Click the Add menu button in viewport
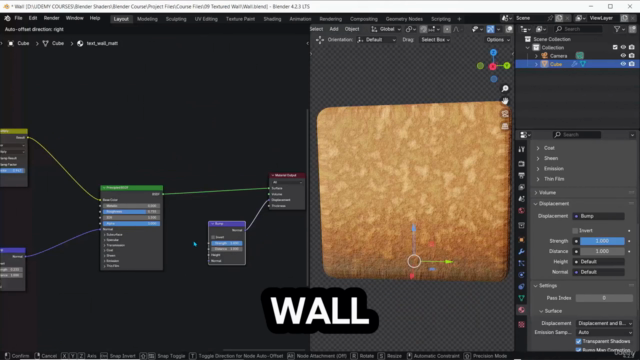640x360 pixels. tap(333, 29)
